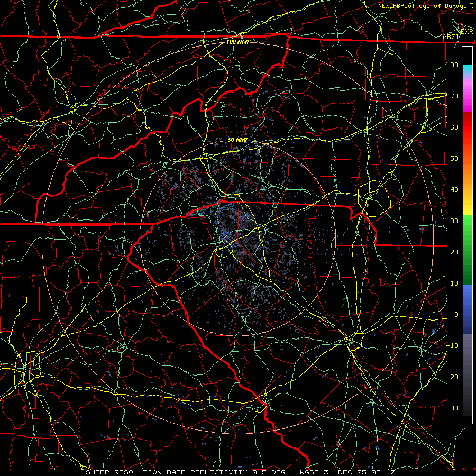Click the 50 NMI range ring label
This screenshot has height=476, width=476.
(x=237, y=140)
